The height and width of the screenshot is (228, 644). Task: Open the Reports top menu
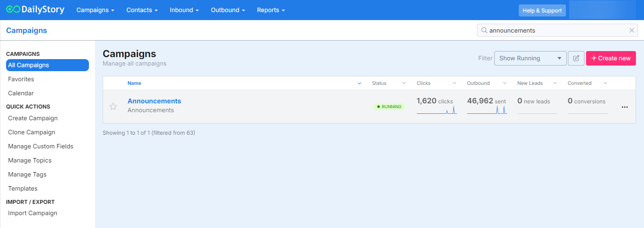(x=270, y=10)
